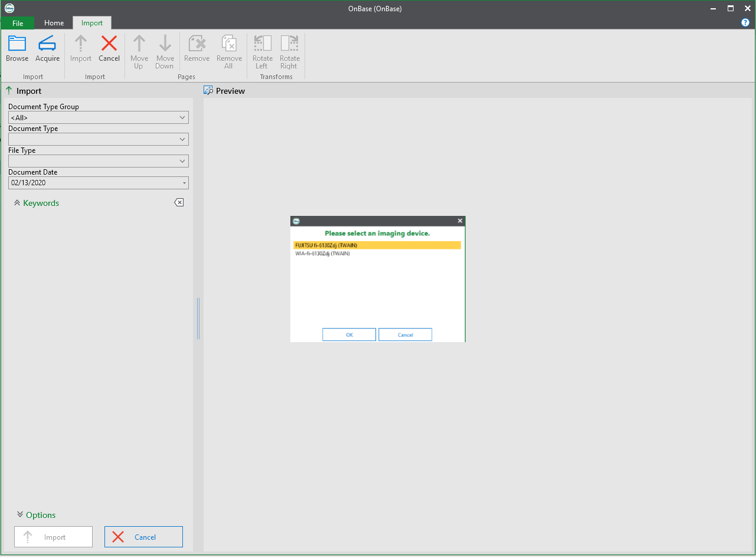Click the Import panel header
756x558 pixels.
coord(24,91)
